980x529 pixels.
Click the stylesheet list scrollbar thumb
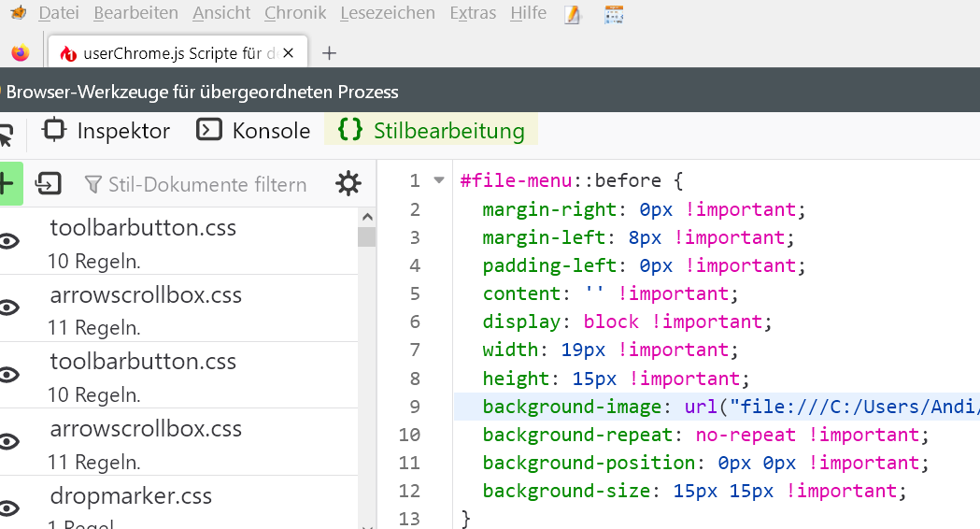pos(366,236)
